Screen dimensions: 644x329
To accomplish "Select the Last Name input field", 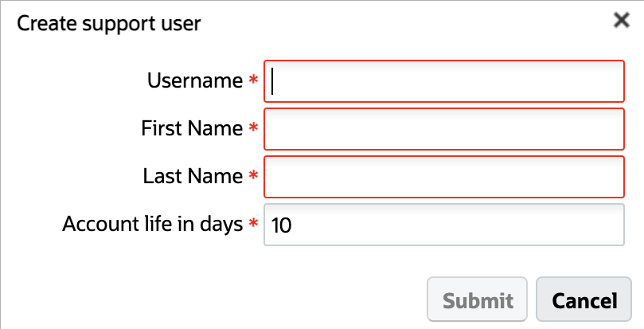I will tap(443, 177).
